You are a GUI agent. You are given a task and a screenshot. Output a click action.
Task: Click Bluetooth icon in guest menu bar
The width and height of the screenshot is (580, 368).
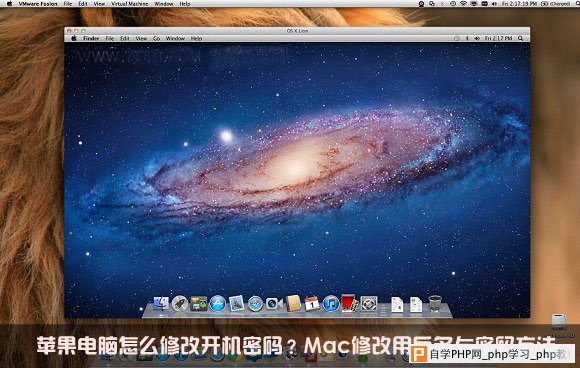(467, 38)
